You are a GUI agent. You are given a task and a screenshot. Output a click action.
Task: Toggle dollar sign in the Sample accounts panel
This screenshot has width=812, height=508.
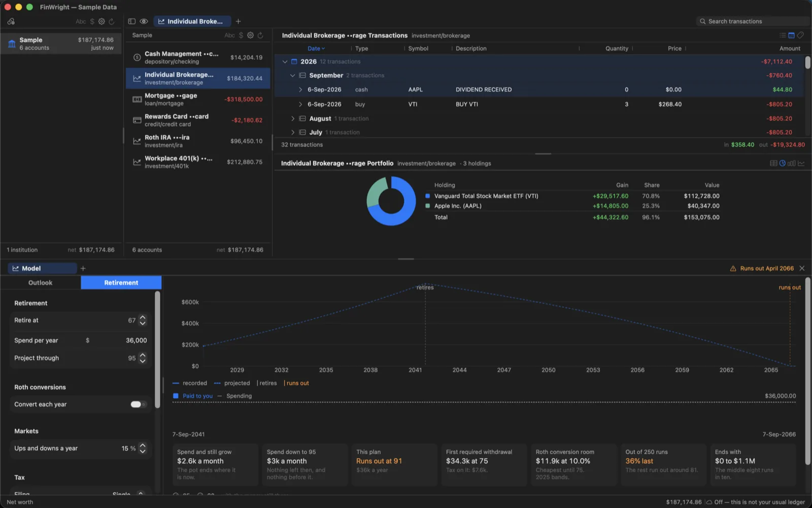point(241,35)
